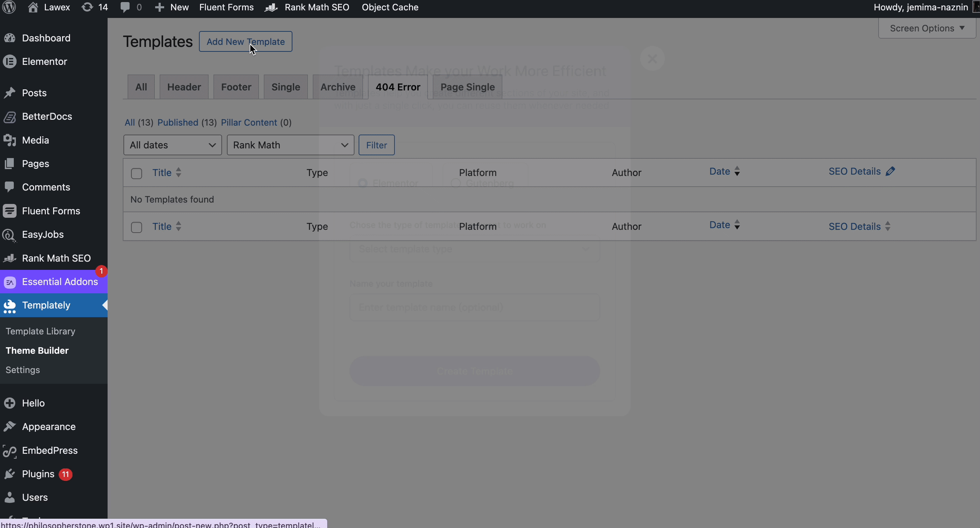Open the Plugins plug icon

(x=10, y=474)
